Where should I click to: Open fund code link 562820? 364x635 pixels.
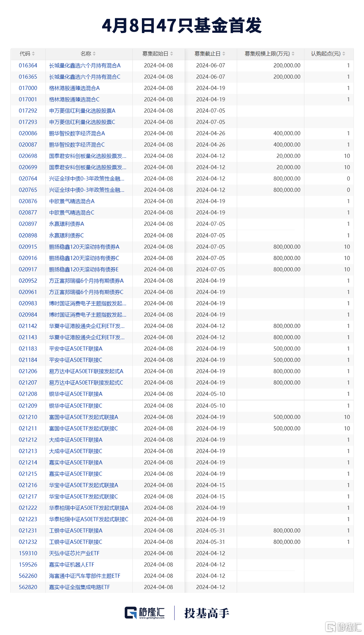point(28,587)
